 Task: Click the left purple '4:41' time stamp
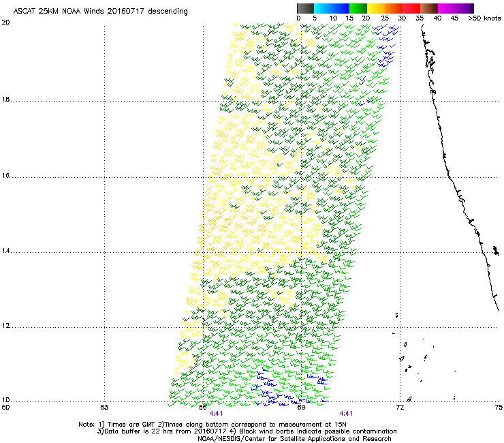(216, 414)
